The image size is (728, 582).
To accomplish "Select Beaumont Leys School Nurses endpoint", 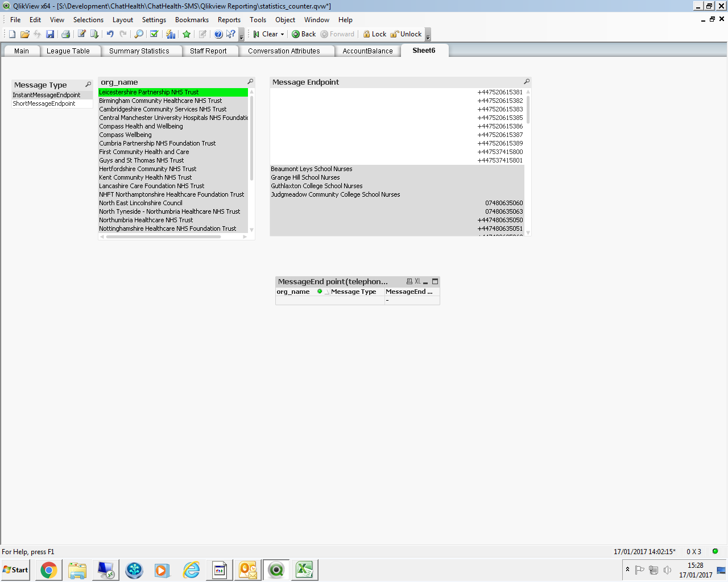I will pyautogui.click(x=397, y=169).
